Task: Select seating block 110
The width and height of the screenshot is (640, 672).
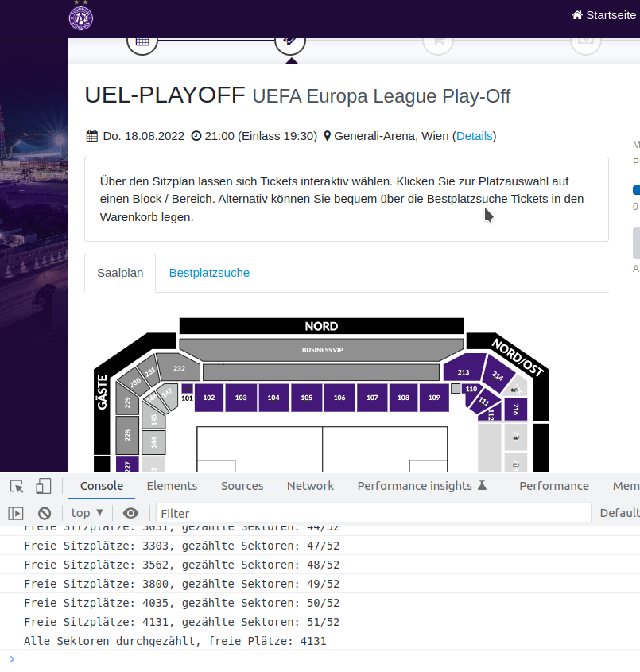Action: tap(471, 389)
